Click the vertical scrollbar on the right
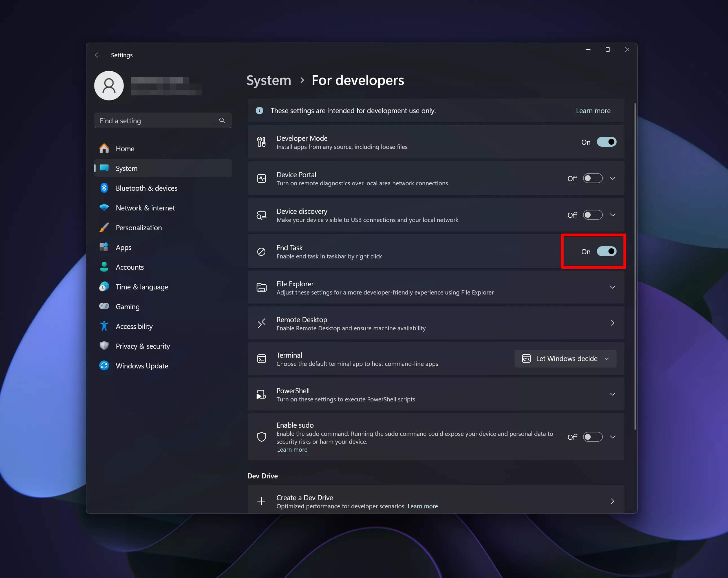Image resolution: width=728 pixels, height=578 pixels. [x=635, y=266]
